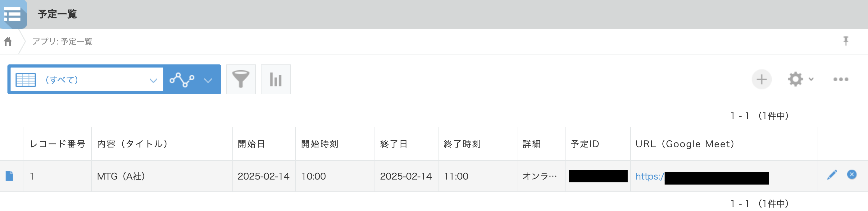
Task: Open the three-dot options menu
Action: click(x=840, y=79)
